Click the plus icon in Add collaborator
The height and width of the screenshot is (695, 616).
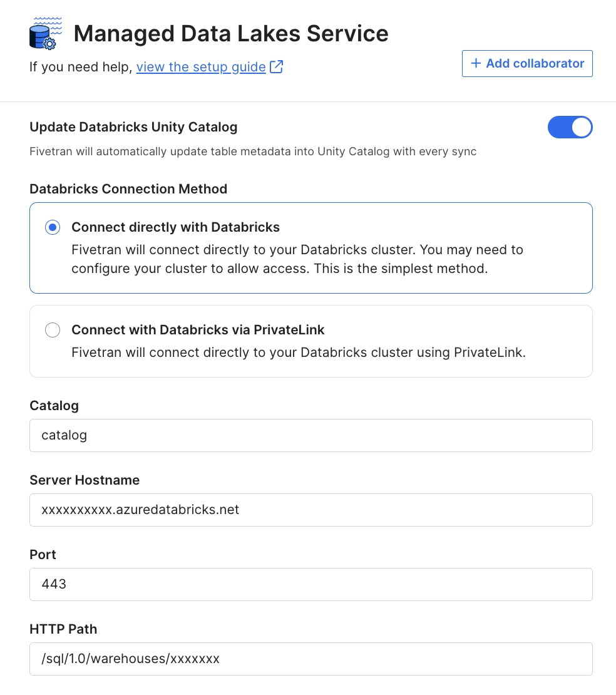click(476, 63)
